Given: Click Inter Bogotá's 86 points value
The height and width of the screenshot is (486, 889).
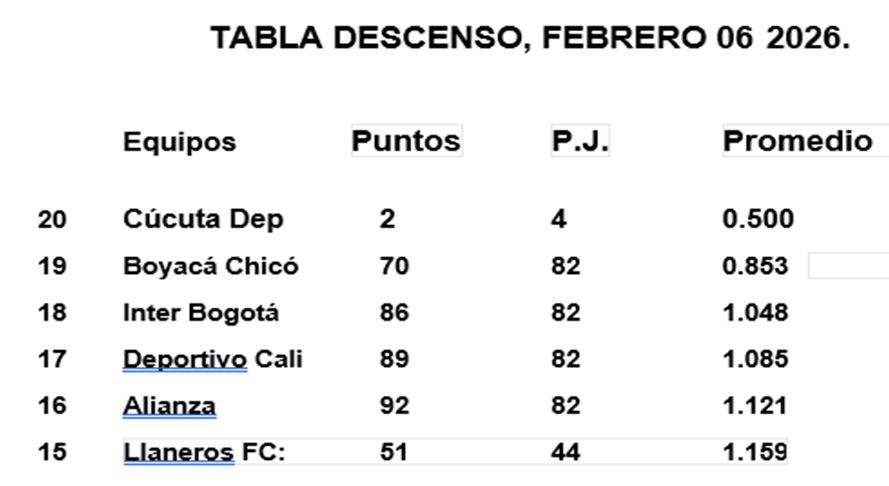Looking at the screenshot, I should pyautogui.click(x=394, y=312).
